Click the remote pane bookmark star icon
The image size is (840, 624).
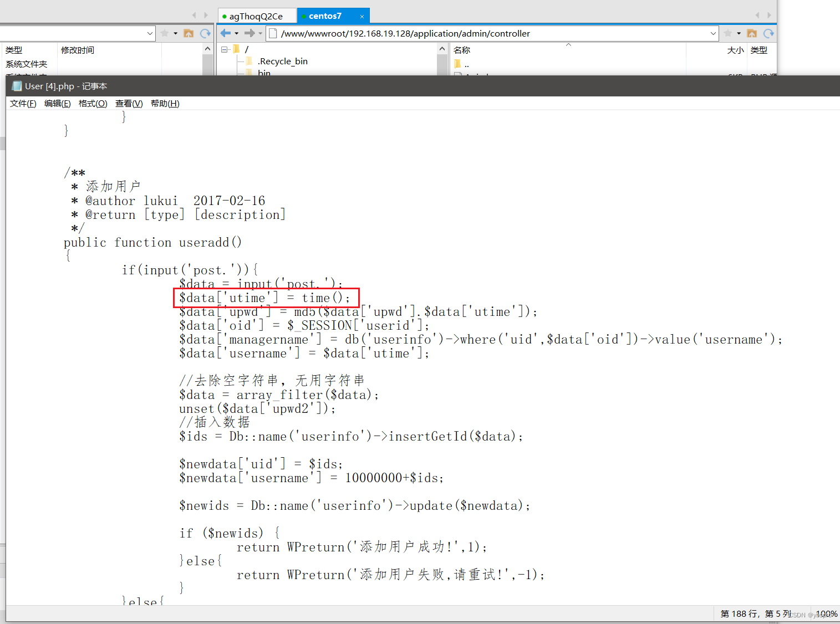pyautogui.click(x=728, y=33)
